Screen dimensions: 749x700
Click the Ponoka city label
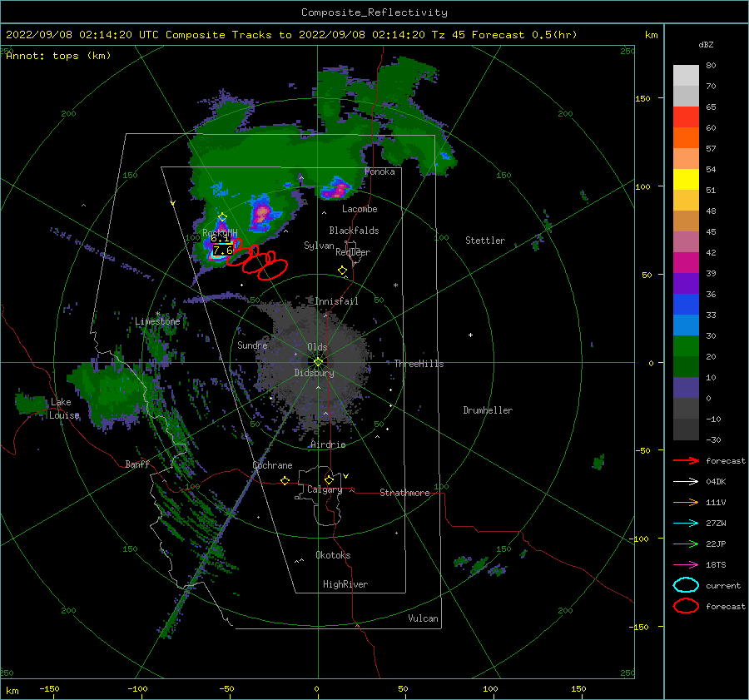[x=379, y=171]
